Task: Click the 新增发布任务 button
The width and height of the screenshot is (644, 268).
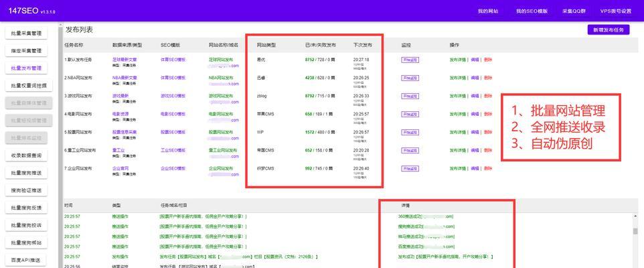Action: (x=608, y=30)
